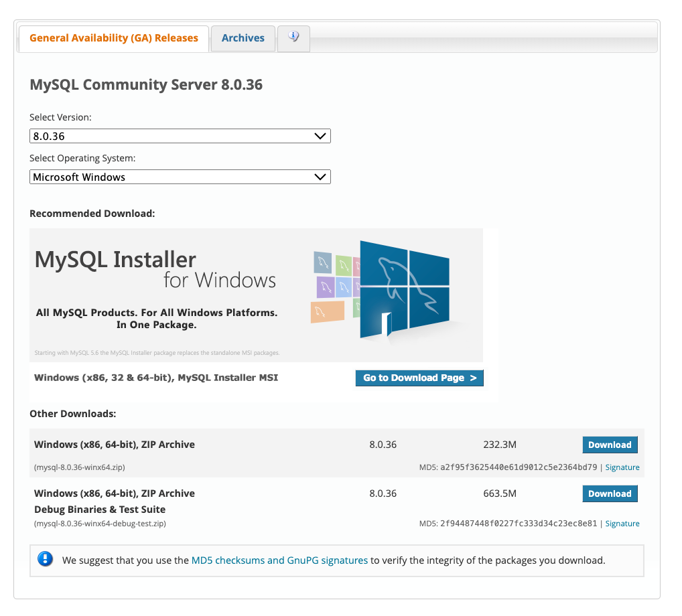Open the Select Operating System dropdown
Image resolution: width=682 pixels, height=616 pixels.
(x=180, y=177)
